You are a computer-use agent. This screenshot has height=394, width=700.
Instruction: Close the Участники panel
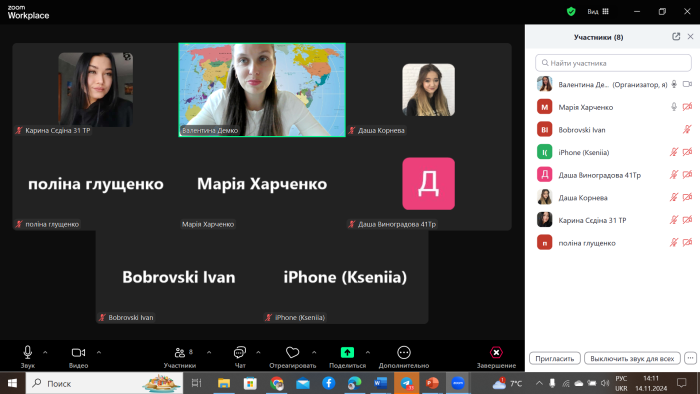690,37
